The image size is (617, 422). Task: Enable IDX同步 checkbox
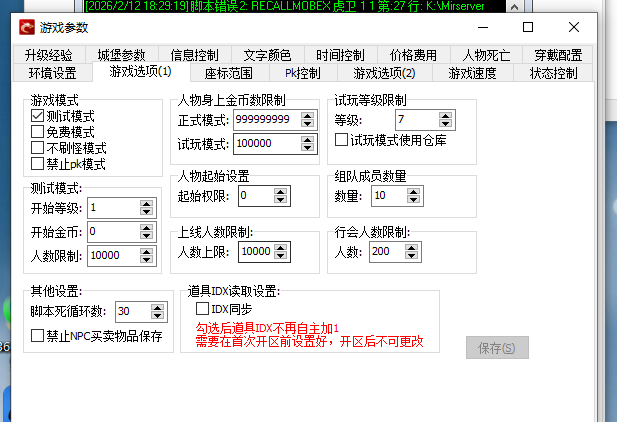click(203, 309)
